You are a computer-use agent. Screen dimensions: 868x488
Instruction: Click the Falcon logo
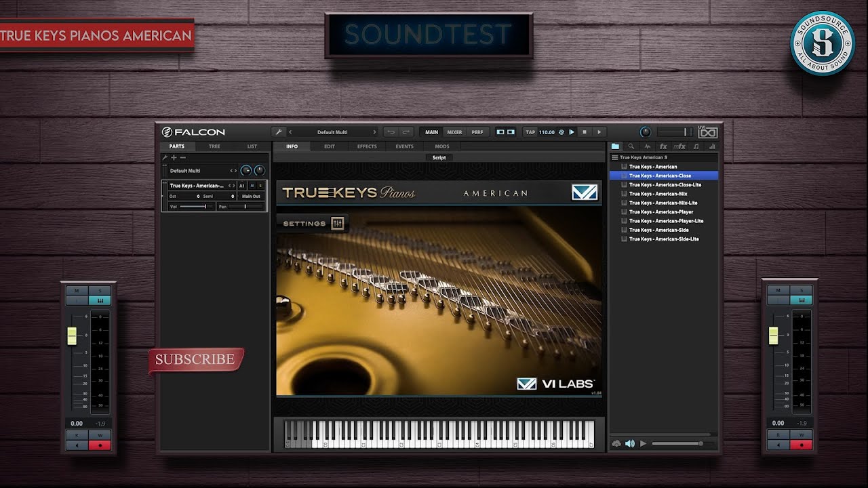pyautogui.click(x=193, y=132)
